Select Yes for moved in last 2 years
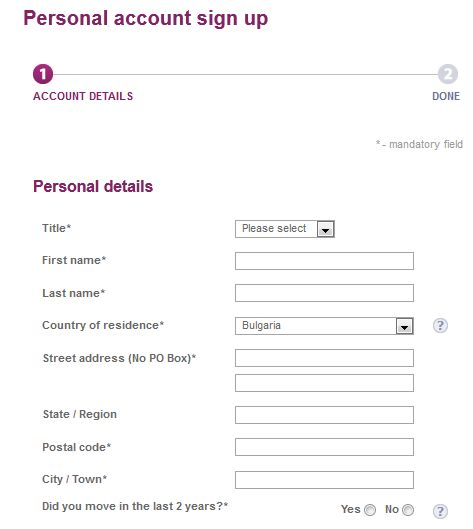 coord(370,510)
